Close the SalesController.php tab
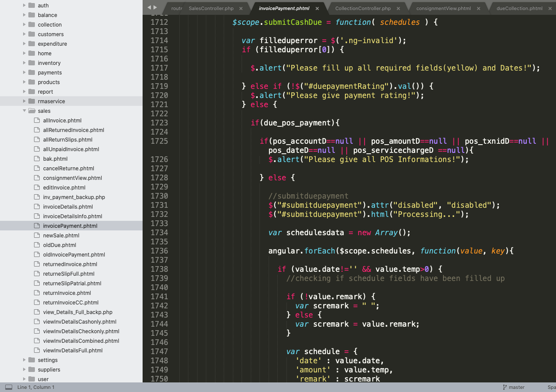This screenshot has width=556, height=392. tap(241, 8)
